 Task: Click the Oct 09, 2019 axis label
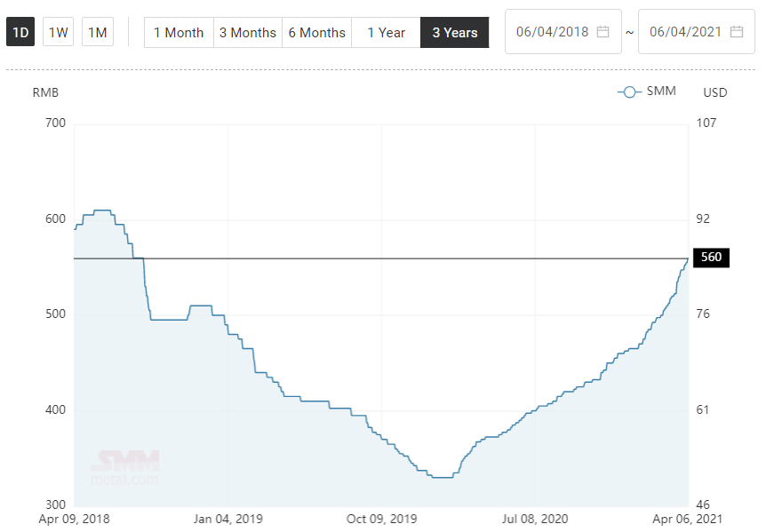(x=381, y=520)
